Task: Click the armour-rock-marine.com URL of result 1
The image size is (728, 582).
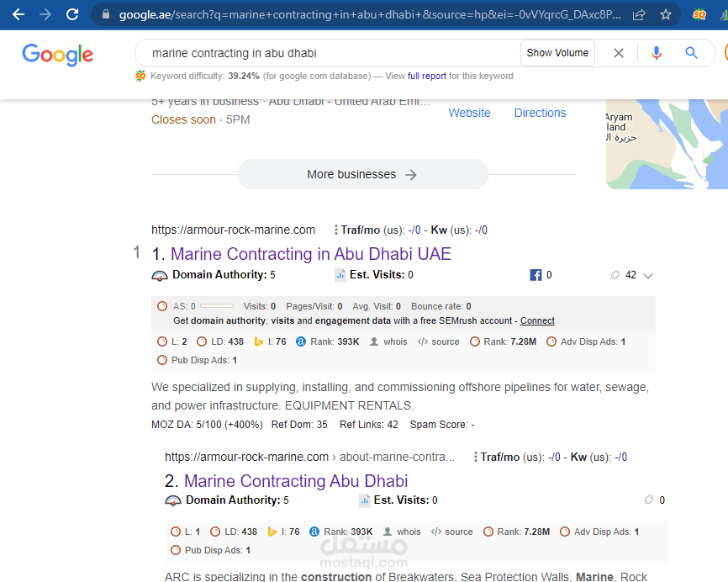Action: pyautogui.click(x=233, y=230)
